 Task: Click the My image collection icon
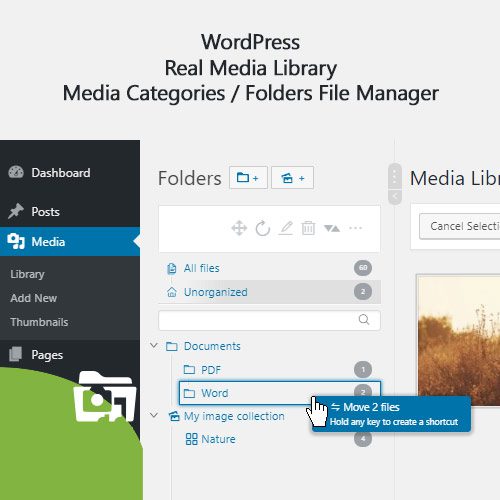[x=174, y=416]
